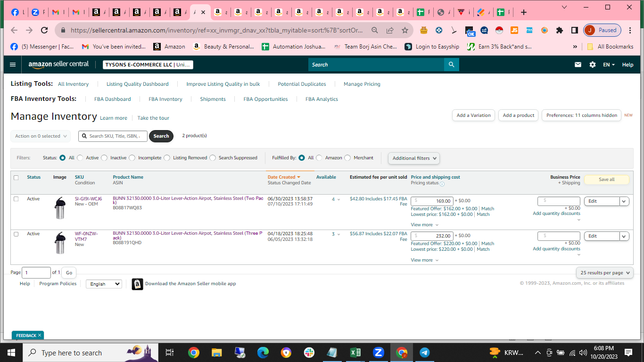This screenshot has width=644, height=362.
Task: Open the Seller Central mail messages icon
Action: click(x=578, y=65)
